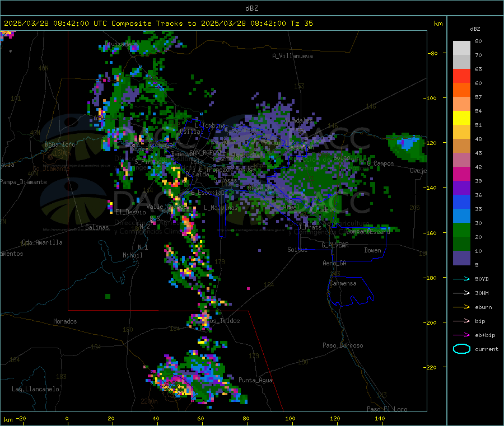Click the storm cell core southwest of Punta_Agua
The width and height of the screenshot is (504, 426).
pyautogui.click(x=175, y=388)
